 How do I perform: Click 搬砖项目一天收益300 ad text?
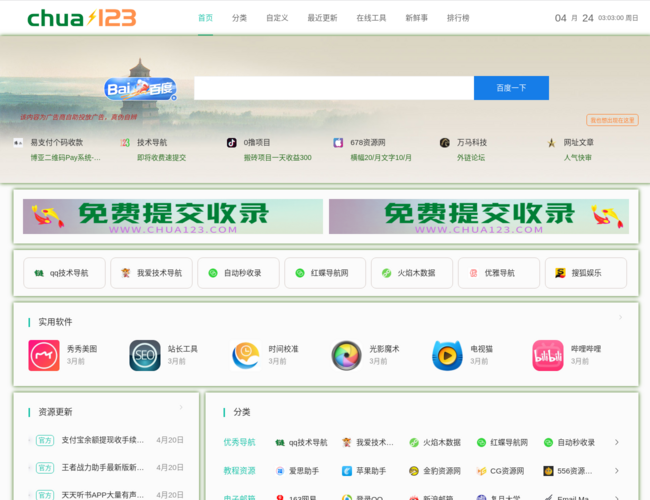278,158
